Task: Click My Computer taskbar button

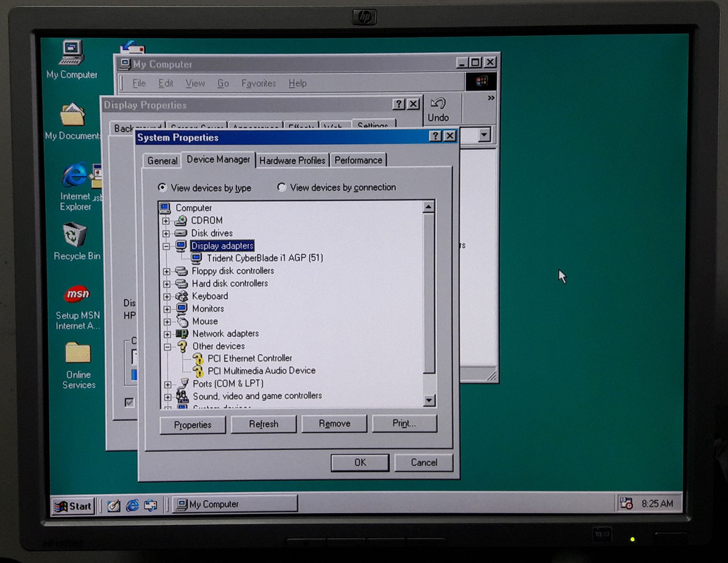Action: tap(235, 504)
